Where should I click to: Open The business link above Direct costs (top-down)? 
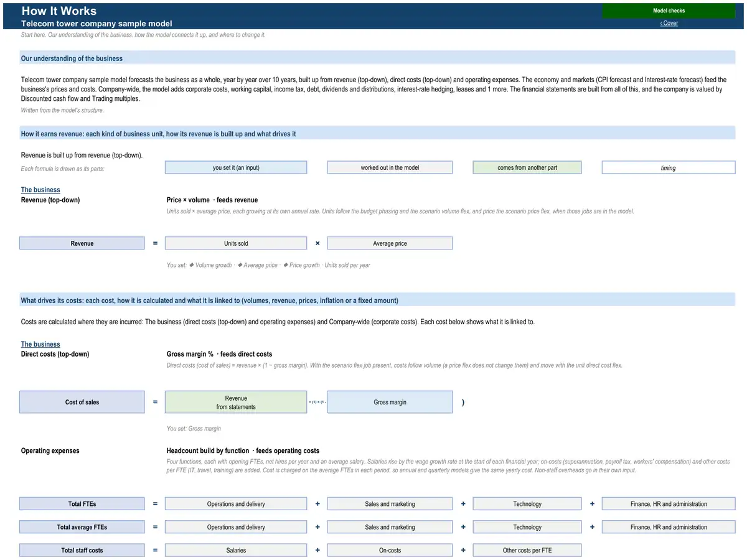click(40, 344)
